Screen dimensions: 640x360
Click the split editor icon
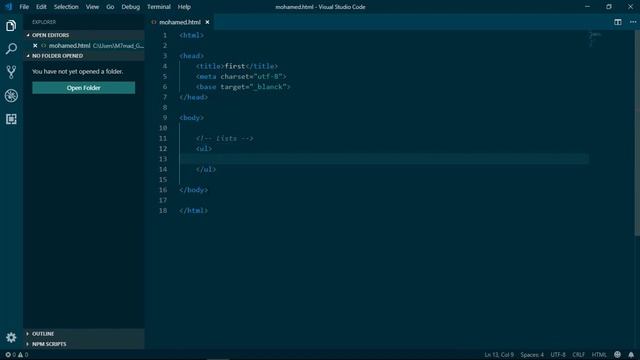(618, 22)
